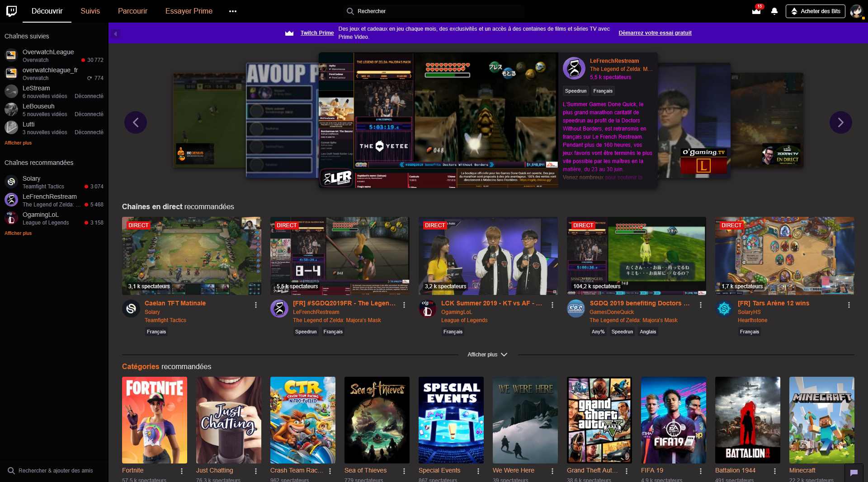The width and height of the screenshot is (868, 482).
Task: Click the Rechercher search field
Action: [x=434, y=11]
